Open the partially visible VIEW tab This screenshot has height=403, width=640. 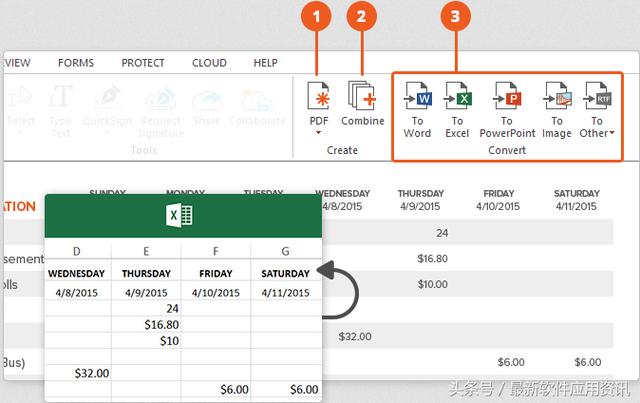(x=17, y=63)
